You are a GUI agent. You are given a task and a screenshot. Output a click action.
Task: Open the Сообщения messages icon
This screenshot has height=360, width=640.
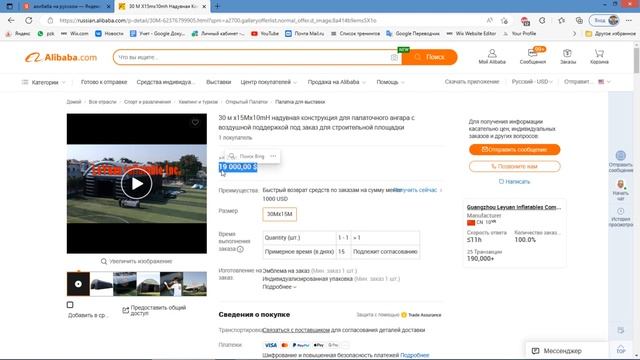pyautogui.click(x=533, y=56)
